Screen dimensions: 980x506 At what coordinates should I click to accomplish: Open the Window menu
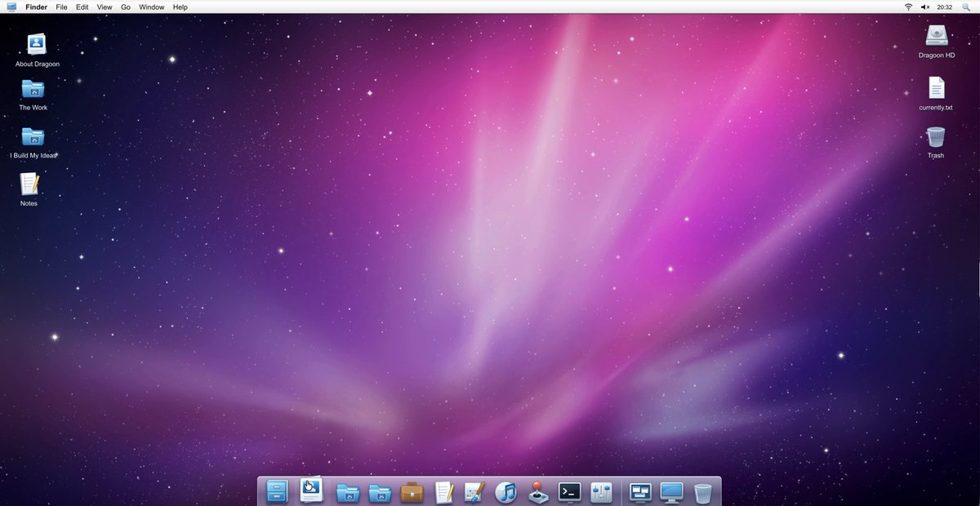[152, 7]
